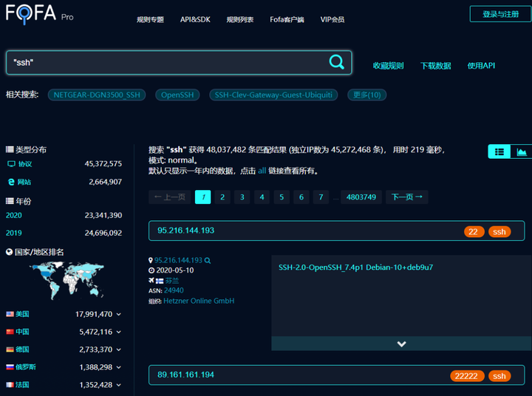Screen dimensions: 532x396
Task: Click the world map thumbnail
Action: [66, 281]
